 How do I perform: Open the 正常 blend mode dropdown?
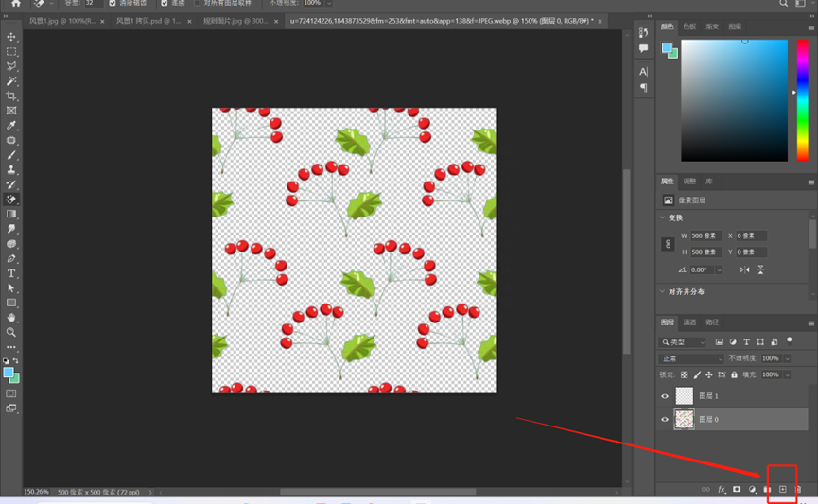(691, 358)
